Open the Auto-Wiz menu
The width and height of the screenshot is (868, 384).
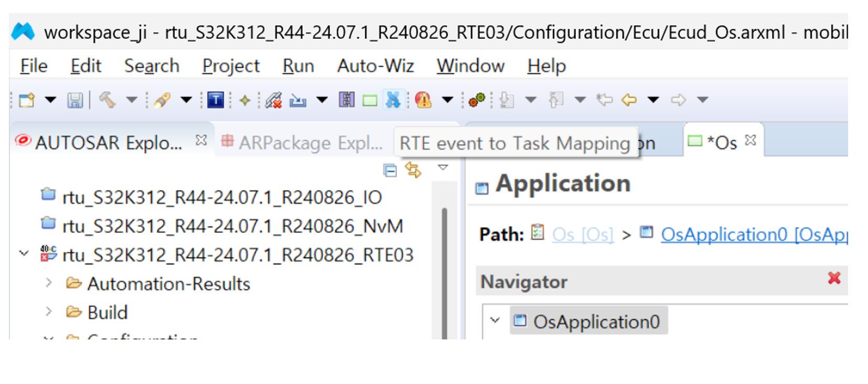click(x=375, y=66)
